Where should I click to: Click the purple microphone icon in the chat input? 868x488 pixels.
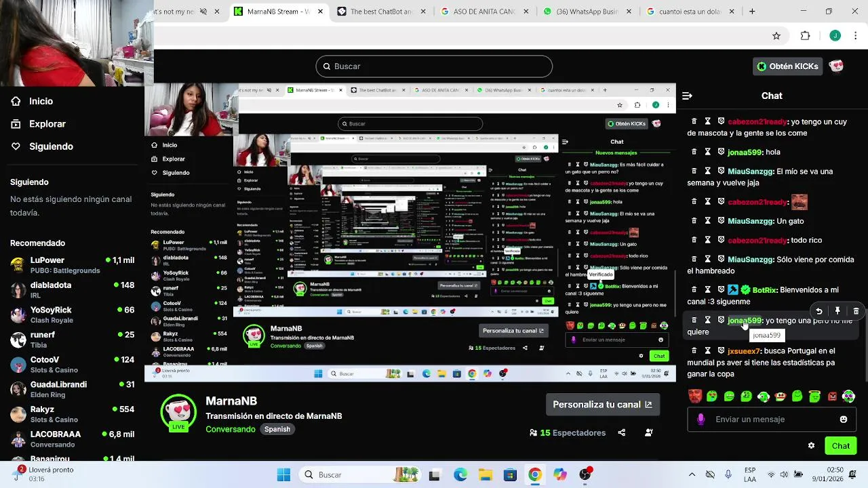pyautogui.click(x=701, y=420)
